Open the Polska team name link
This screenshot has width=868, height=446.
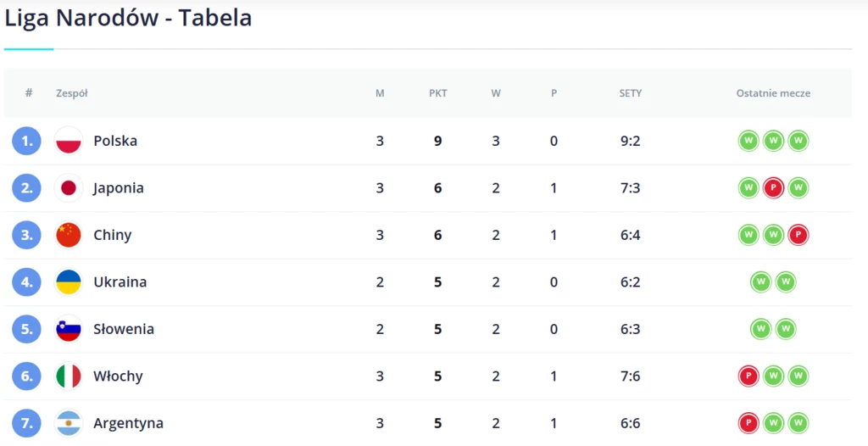click(115, 141)
